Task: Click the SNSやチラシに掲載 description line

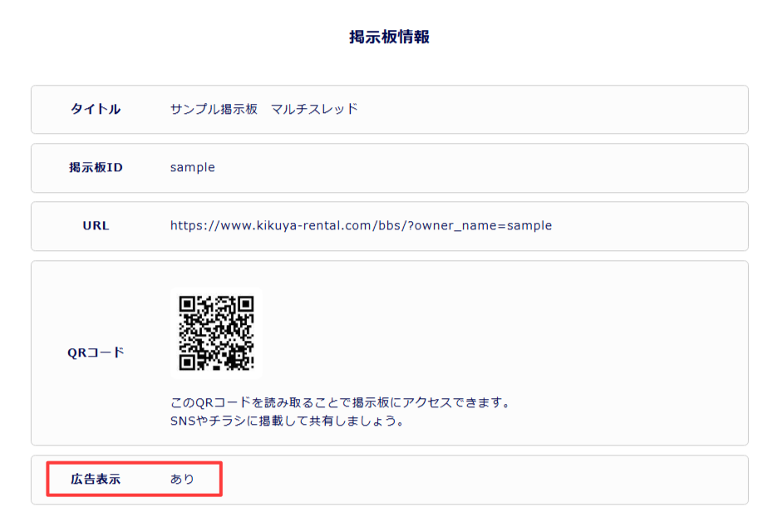Action: (287, 421)
